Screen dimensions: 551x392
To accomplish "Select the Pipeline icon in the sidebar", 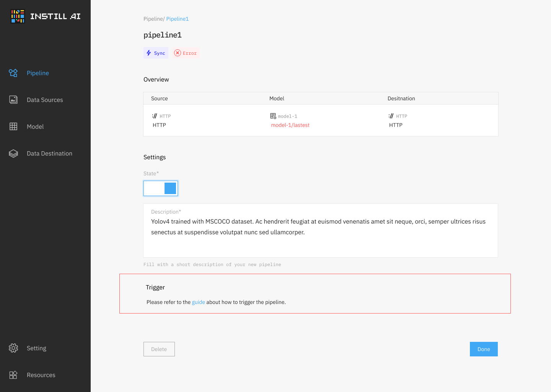I will [x=13, y=73].
